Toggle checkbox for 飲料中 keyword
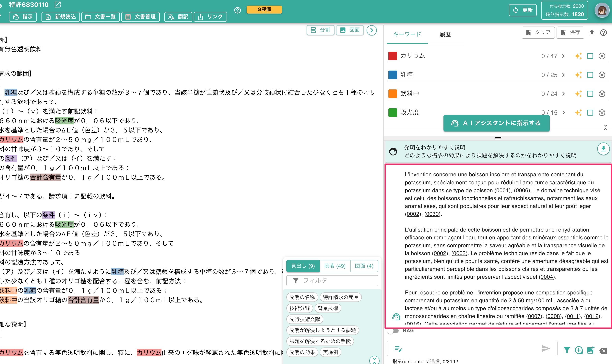This screenshot has width=612, height=364. coord(590,94)
